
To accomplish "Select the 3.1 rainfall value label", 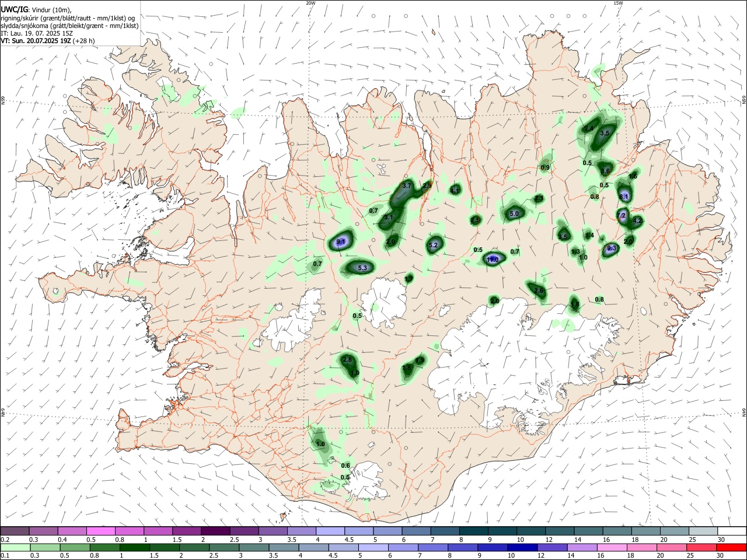I will pyautogui.click(x=389, y=217).
